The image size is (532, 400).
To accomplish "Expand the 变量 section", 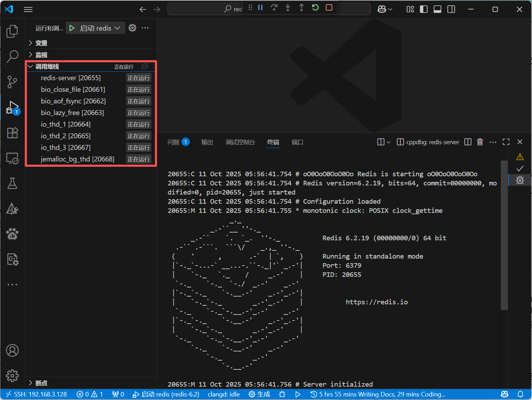I will click(x=91, y=43).
